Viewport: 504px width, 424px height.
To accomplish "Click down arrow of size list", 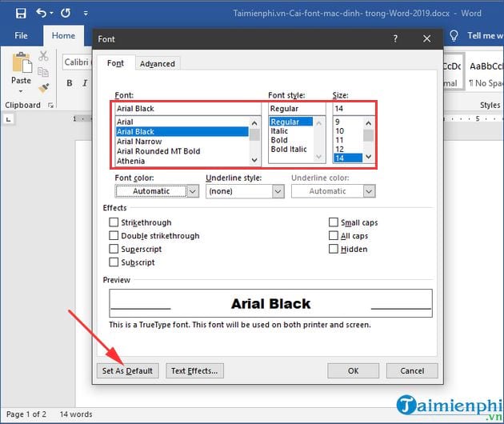I will tap(369, 157).
